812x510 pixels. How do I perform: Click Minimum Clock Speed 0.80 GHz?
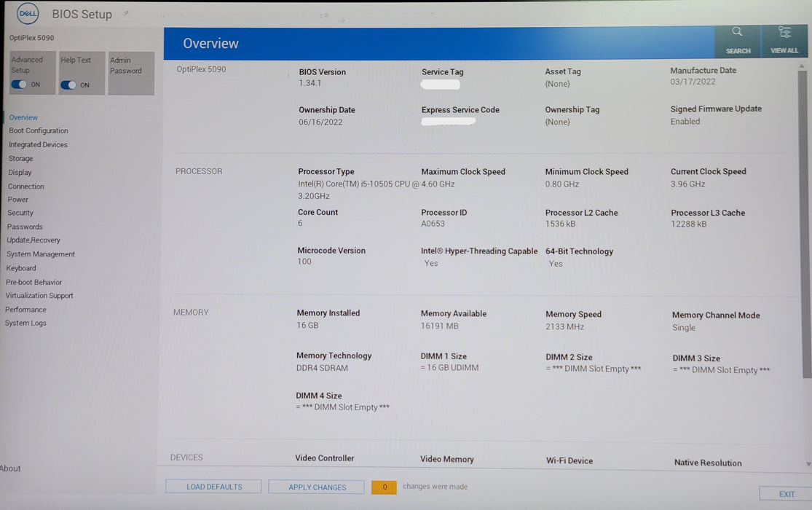(562, 184)
